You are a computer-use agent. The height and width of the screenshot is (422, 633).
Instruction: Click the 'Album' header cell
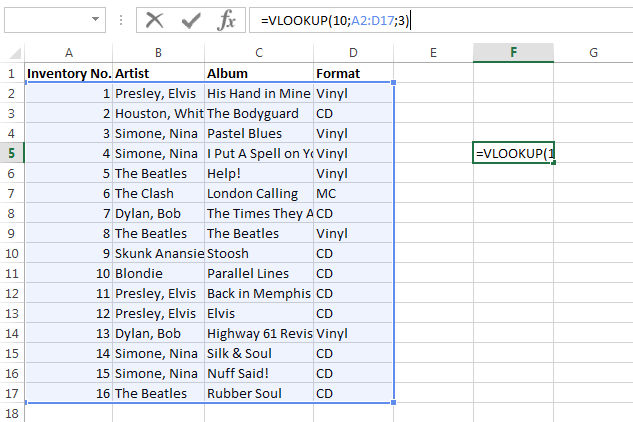[259, 73]
